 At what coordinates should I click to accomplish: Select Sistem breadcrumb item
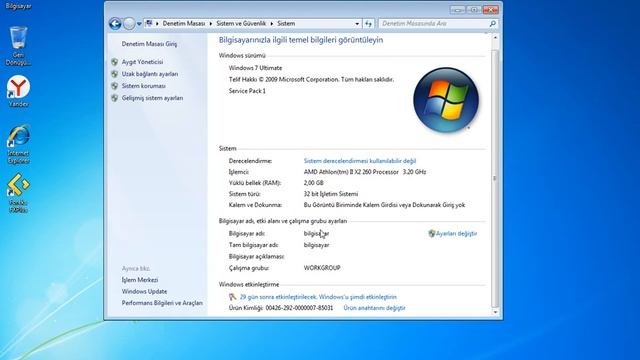286,24
